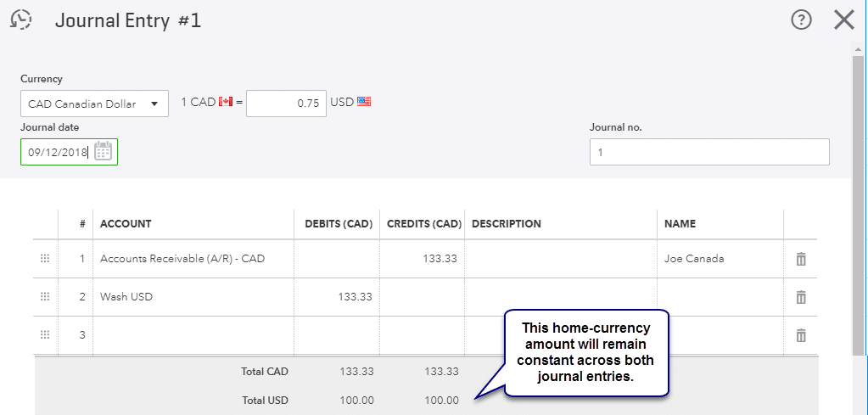Delete the Wash USD line
The height and width of the screenshot is (415, 868).
[800, 297]
